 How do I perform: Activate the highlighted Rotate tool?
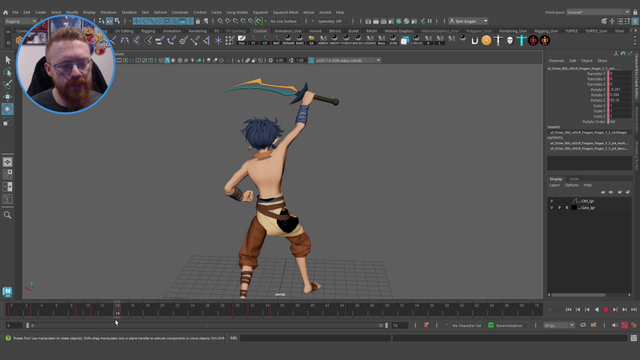(x=7, y=109)
